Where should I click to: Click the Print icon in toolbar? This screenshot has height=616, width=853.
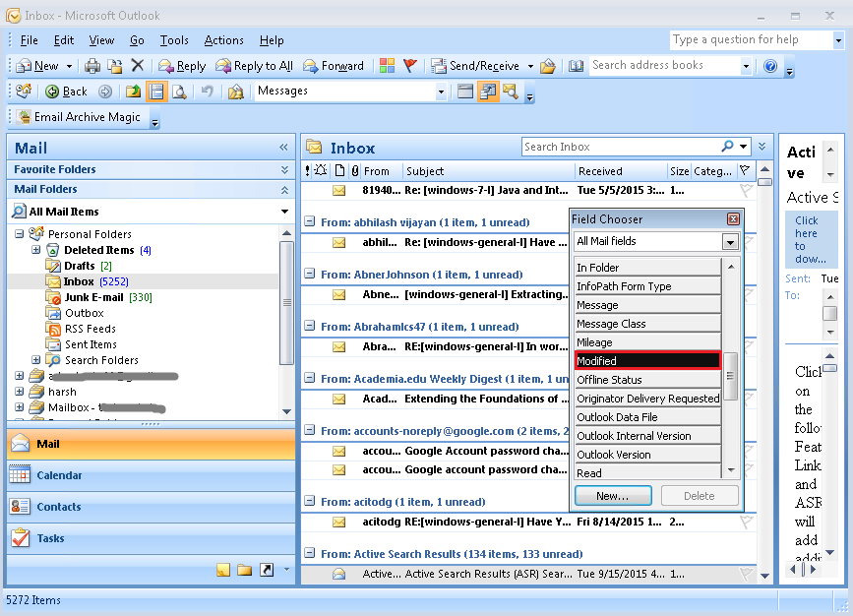pyautogui.click(x=92, y=66)
